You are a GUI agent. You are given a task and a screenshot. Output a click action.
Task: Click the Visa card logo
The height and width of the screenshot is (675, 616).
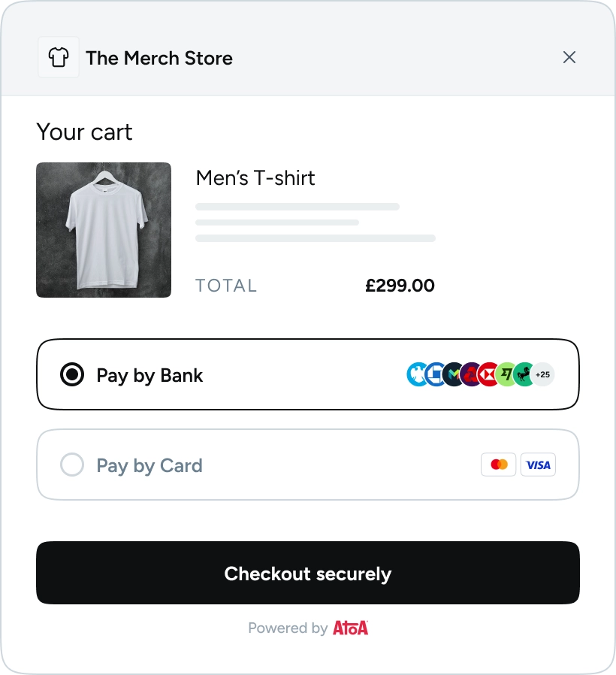538,465
